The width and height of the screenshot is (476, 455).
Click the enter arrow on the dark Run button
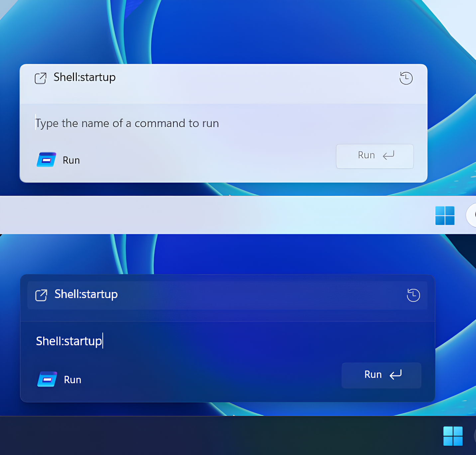[396, 375]
